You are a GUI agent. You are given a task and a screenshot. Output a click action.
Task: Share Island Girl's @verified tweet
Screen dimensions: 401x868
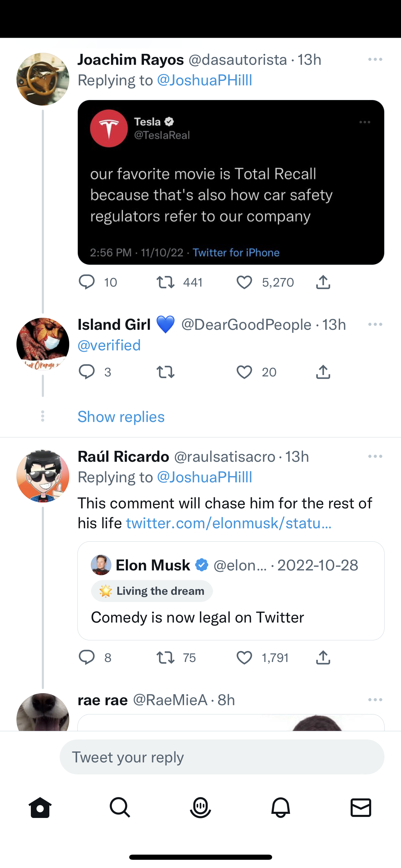323,372
